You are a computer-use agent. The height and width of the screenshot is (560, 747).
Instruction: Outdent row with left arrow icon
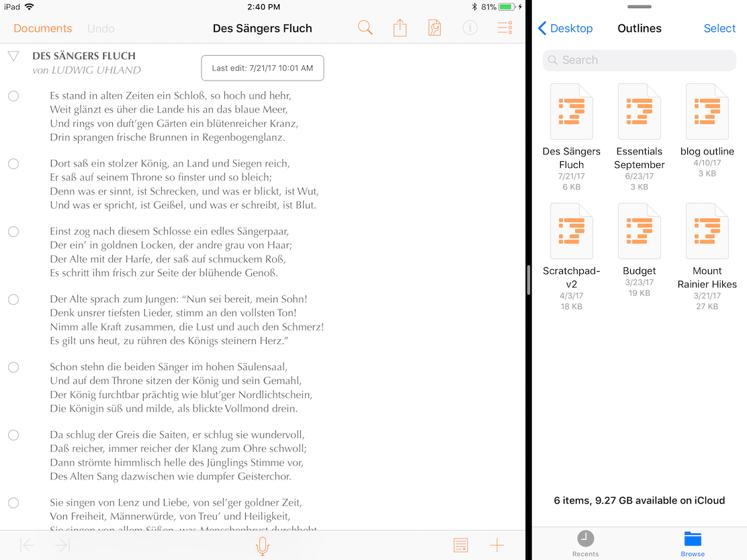pyautogui.click(x=27, y=545)
